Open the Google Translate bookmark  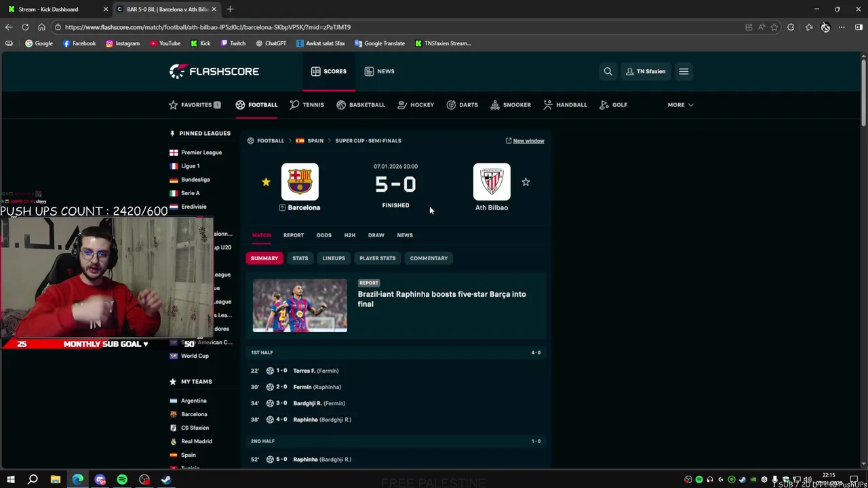coord(380,43)
